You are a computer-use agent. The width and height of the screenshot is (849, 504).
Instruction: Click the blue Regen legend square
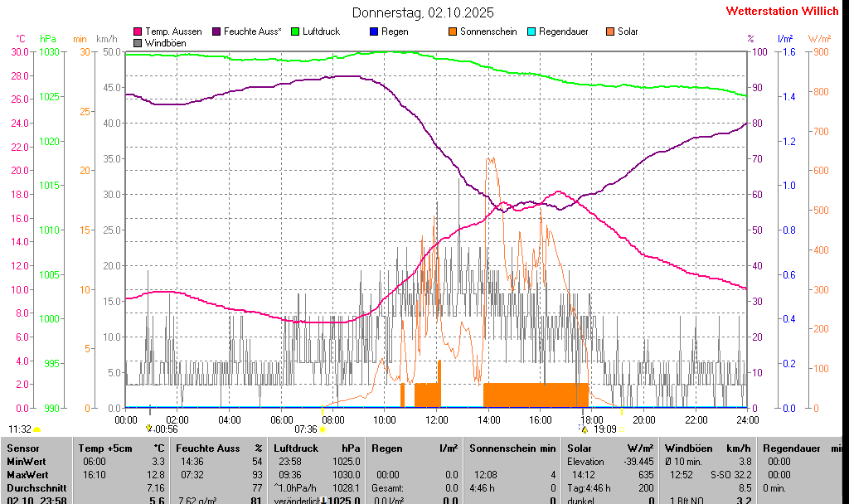pos(373,31)
